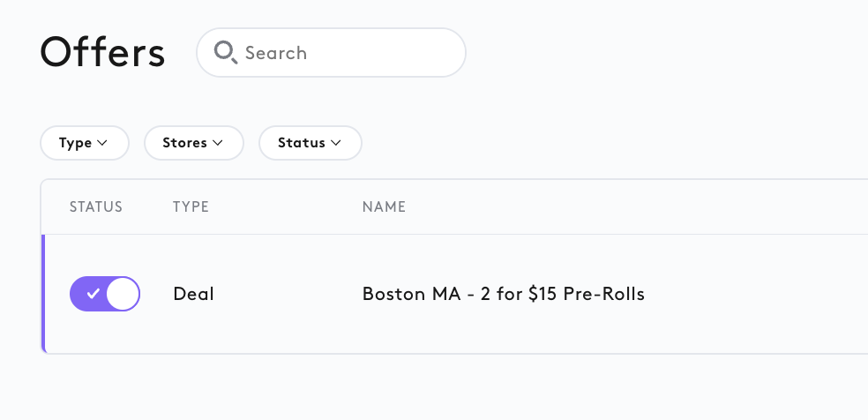This screenshot has width=868, height=420.
Task: Click the Search placeholder text
Action: (x=276, y=53)
